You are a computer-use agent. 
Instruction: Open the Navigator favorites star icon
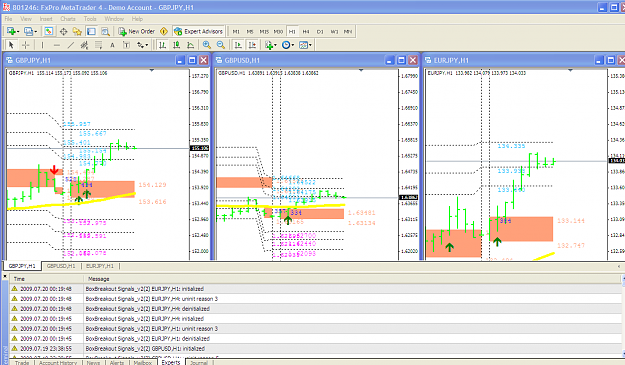click(77, 31)
